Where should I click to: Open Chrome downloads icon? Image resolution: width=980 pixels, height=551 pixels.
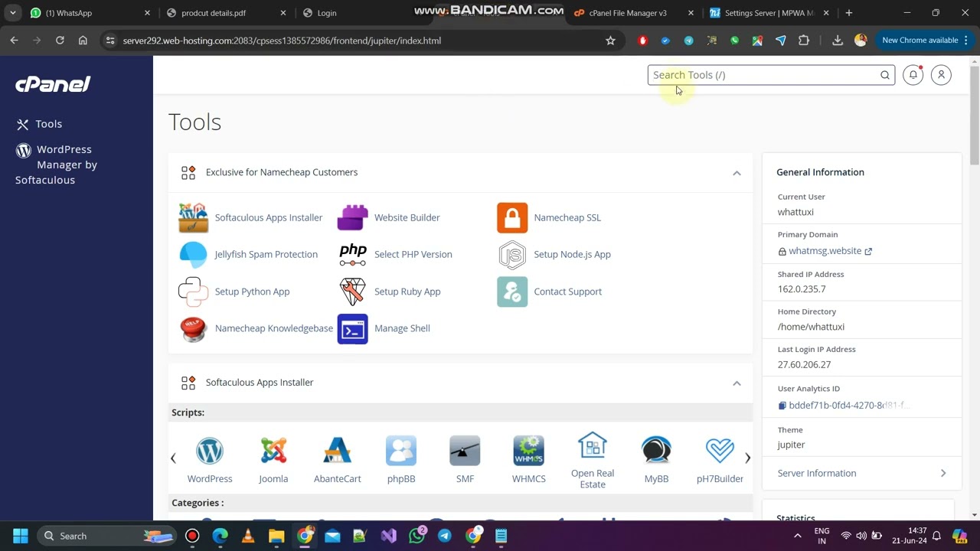tap(838, 41)
